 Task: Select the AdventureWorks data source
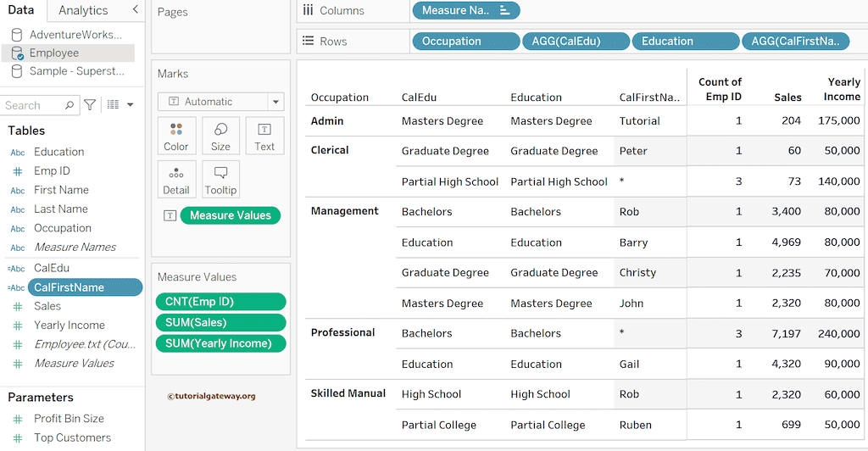click(75, 35)
